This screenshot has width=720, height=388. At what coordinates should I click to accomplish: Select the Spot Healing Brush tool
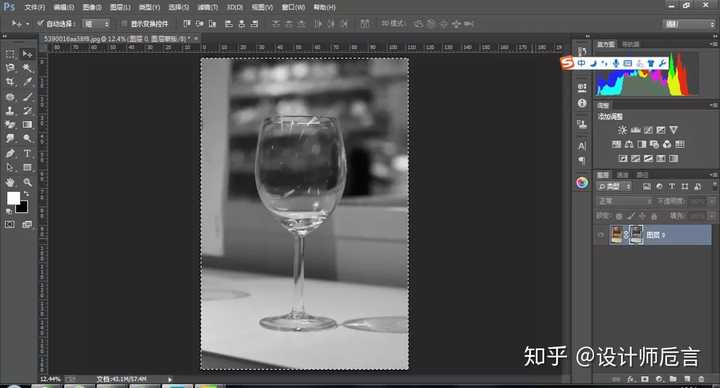pos(10,97)
